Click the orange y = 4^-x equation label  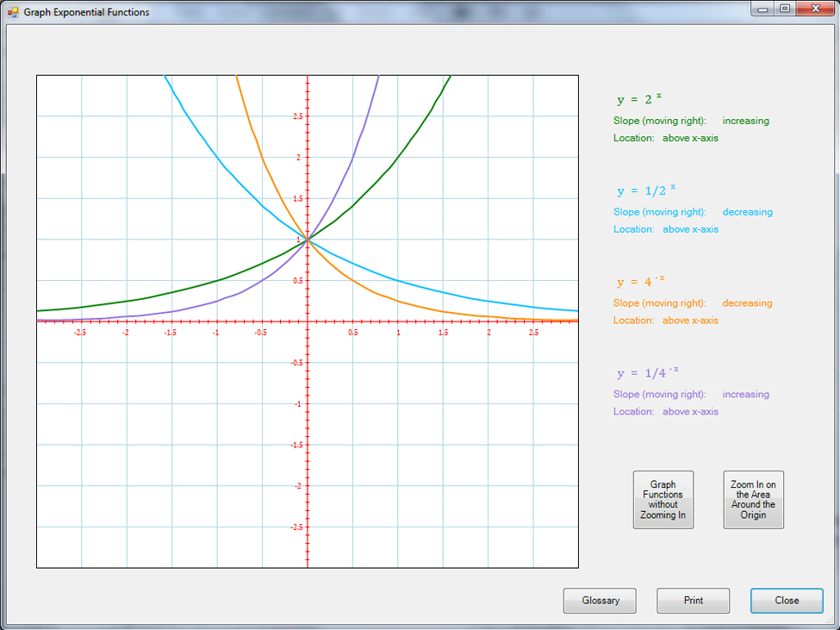tap(641, 282)
